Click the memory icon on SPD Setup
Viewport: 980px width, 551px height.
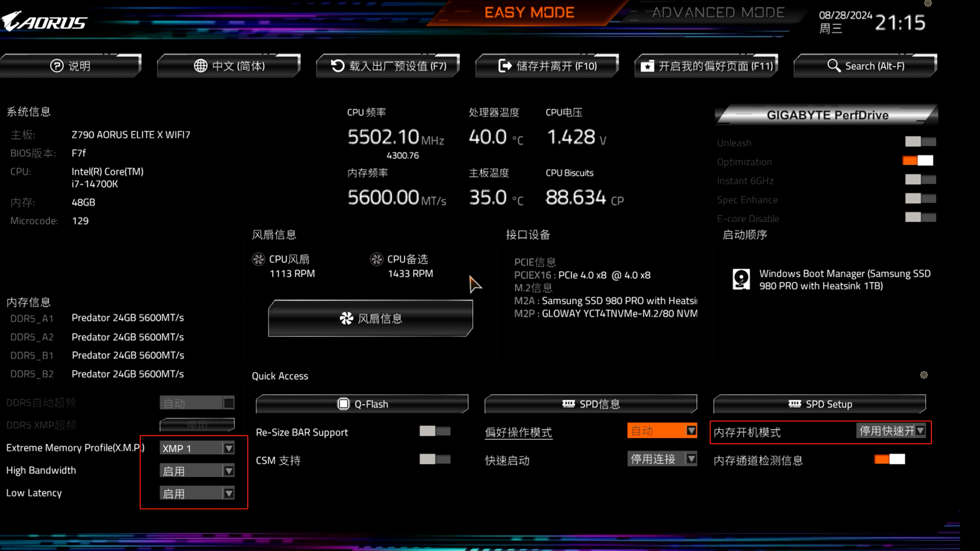point(795,404)
